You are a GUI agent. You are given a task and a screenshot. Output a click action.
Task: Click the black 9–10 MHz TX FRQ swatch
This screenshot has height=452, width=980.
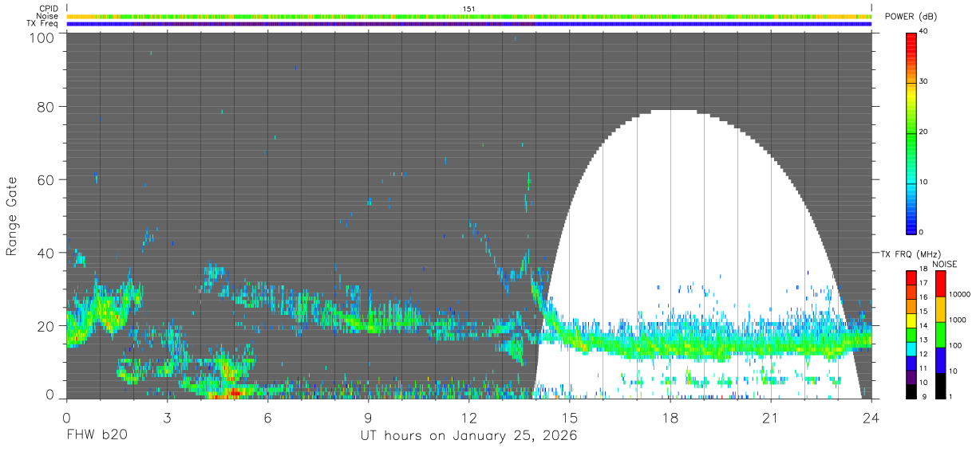click(x=912, y=391)
